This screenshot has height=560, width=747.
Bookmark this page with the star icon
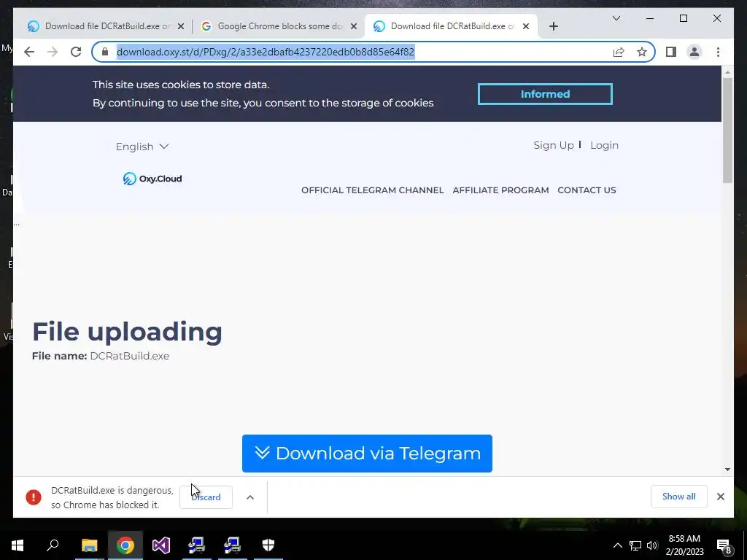tap(642, 52)
